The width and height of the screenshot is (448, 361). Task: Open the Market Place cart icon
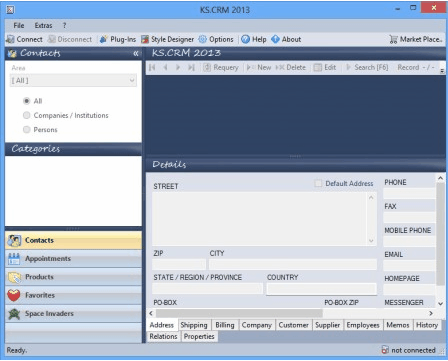coord(393,39)
